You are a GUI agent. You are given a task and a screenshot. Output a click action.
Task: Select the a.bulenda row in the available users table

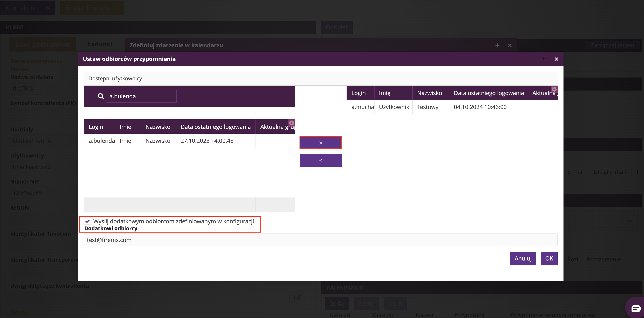(189, 141)
